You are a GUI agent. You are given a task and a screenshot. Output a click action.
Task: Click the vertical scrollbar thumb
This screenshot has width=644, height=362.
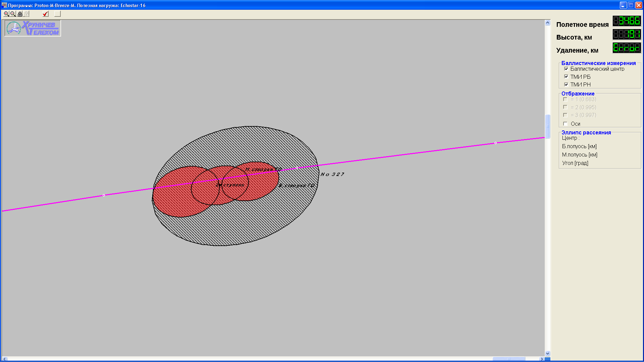[547, 126]
